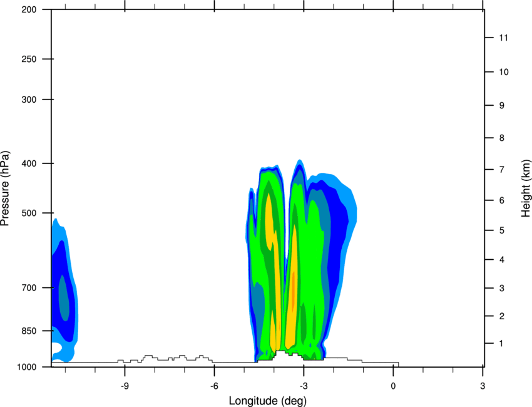The image size is (532, 407).
Task: Click the 11 km height label
Action: [504, 38]
